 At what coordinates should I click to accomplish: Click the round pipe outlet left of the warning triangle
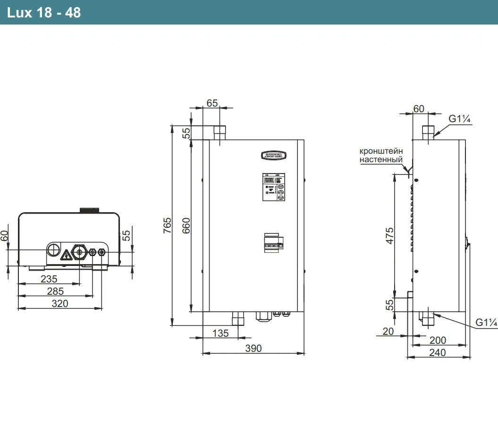point(53,250)
